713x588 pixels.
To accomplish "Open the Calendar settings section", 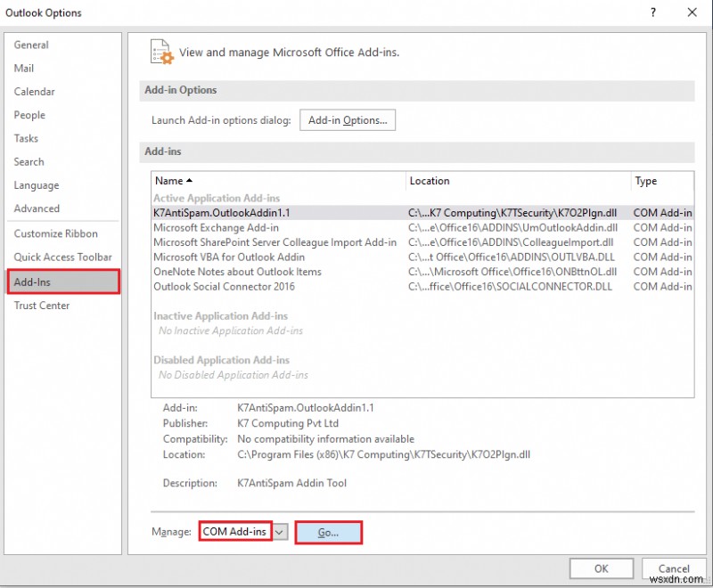I will coord(34,91).
